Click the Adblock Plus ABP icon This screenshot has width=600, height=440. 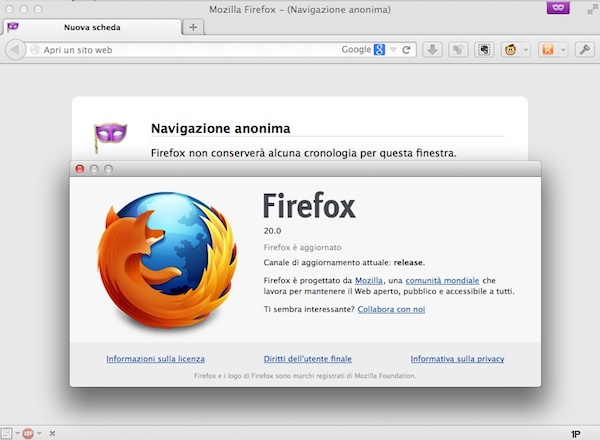28,433
